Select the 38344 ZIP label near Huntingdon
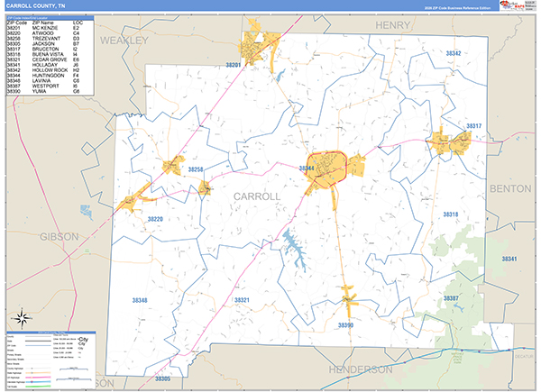This screenshot has width=541, height=392. click(307, 169)
